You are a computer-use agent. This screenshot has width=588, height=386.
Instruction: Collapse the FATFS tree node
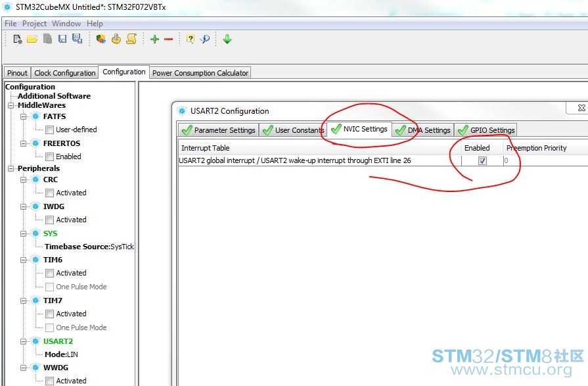tap(23, 117)
